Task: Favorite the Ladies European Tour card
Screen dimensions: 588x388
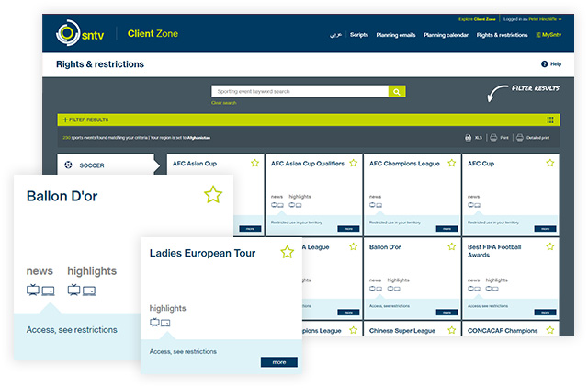Action: pos(287,252)
